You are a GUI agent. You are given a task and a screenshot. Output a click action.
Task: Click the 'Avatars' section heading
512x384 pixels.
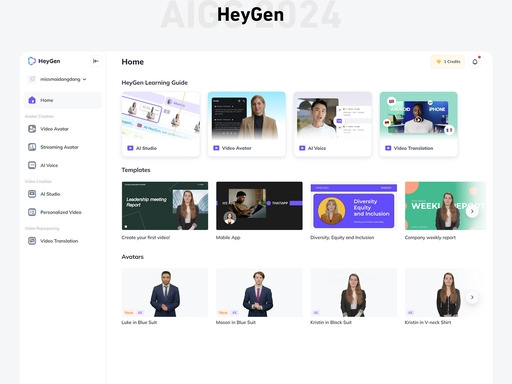[133, 257]
